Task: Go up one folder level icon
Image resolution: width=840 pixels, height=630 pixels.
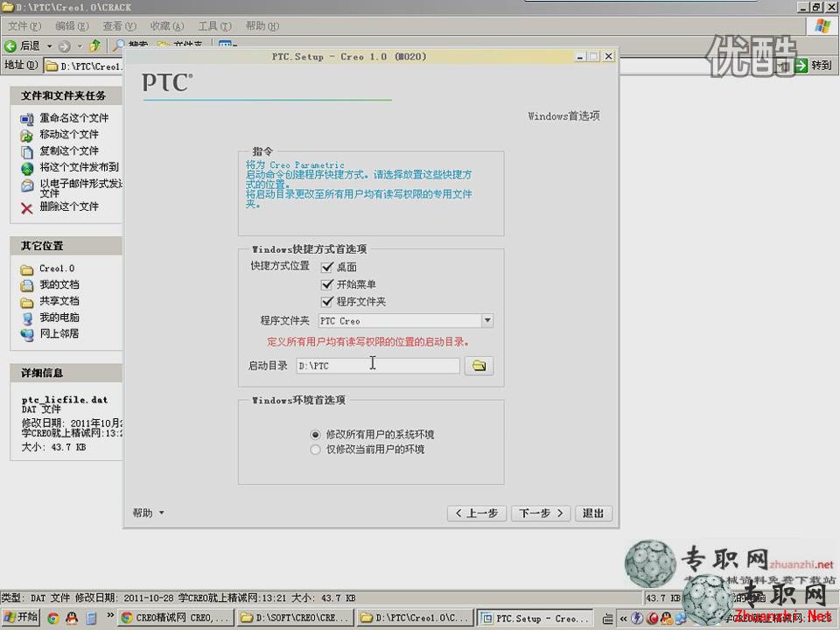Action: pos(94,46)
